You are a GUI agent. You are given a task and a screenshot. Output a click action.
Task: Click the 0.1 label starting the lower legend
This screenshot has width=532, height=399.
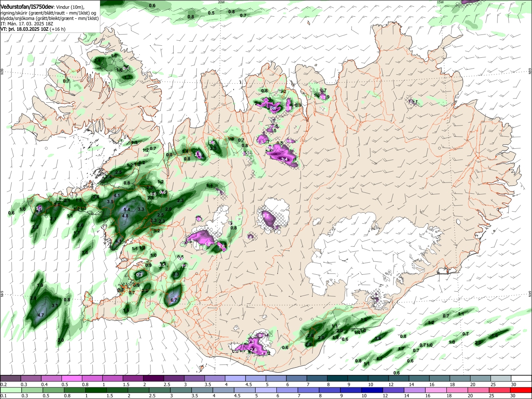click(3, 396)
